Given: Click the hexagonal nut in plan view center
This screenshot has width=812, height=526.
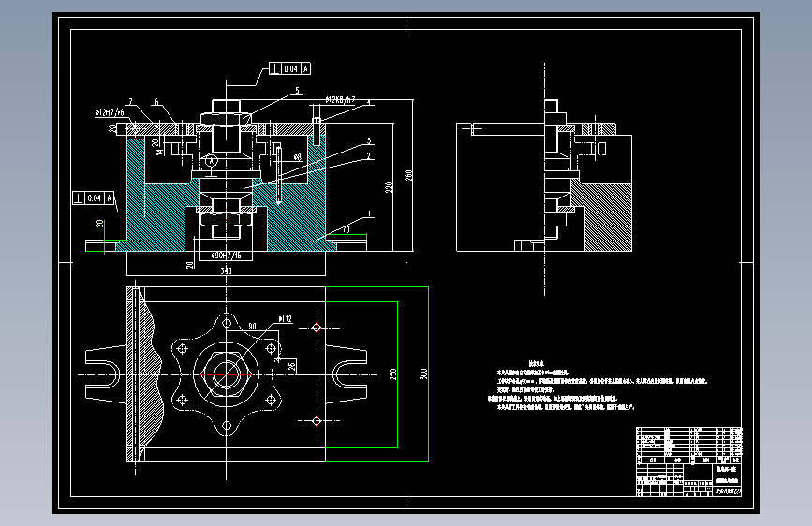Looking at the screenshot, I should [227, 374].
